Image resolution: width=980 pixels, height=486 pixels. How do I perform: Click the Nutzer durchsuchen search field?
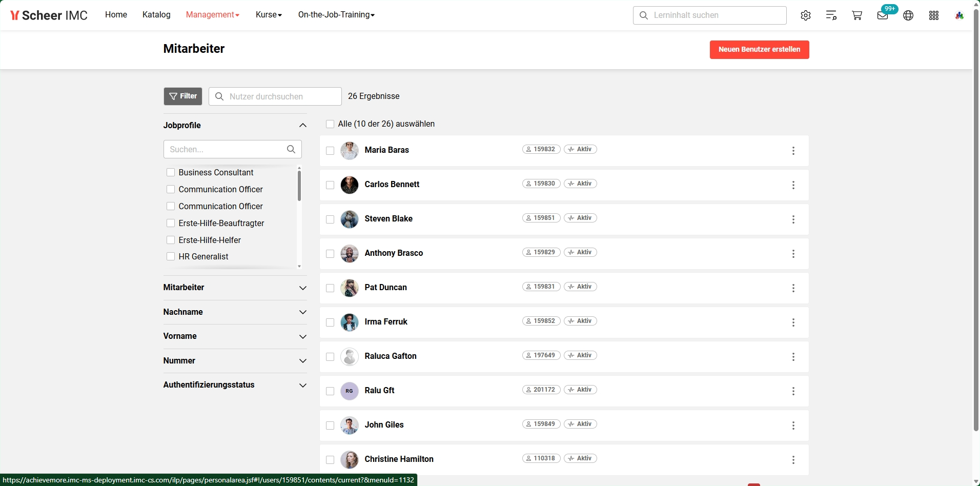click(275, 96)
